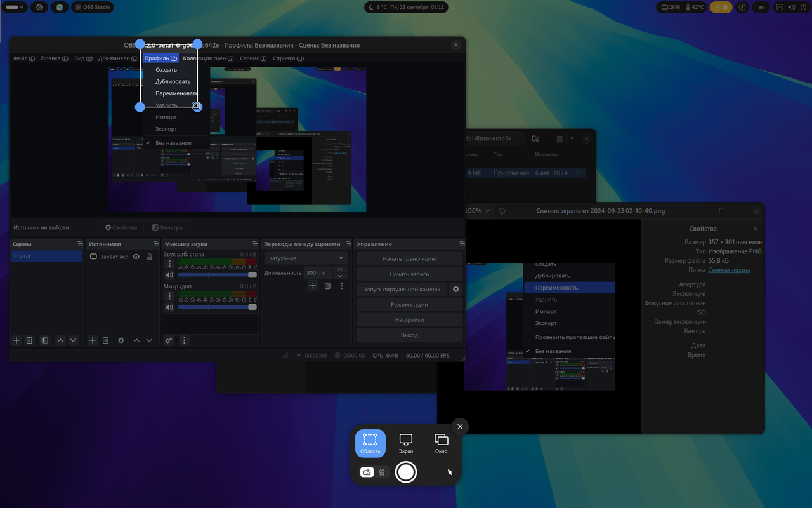Decrease Длительность with the down stepper

tap(340, 276)
